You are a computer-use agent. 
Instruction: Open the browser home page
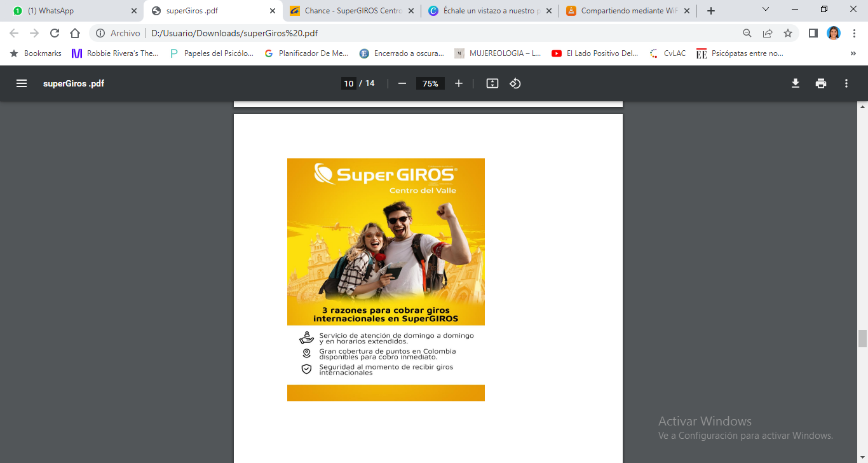75,33
